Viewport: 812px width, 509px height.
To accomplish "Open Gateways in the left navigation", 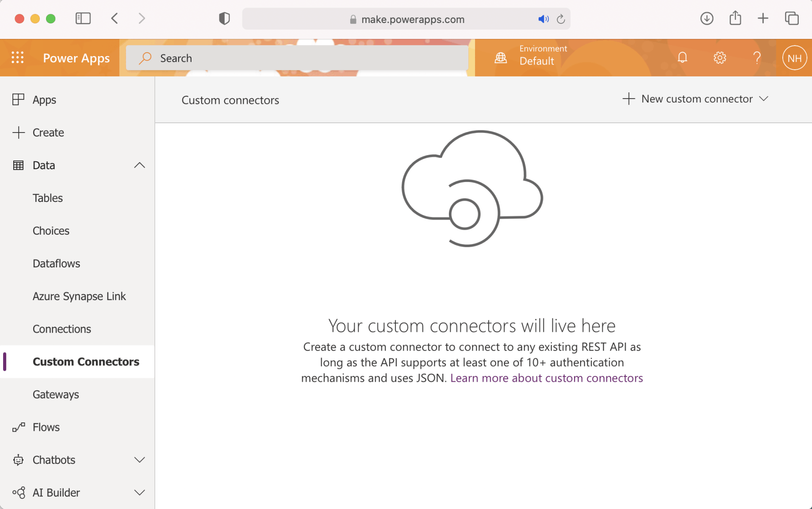I will [x=56, y=395].
